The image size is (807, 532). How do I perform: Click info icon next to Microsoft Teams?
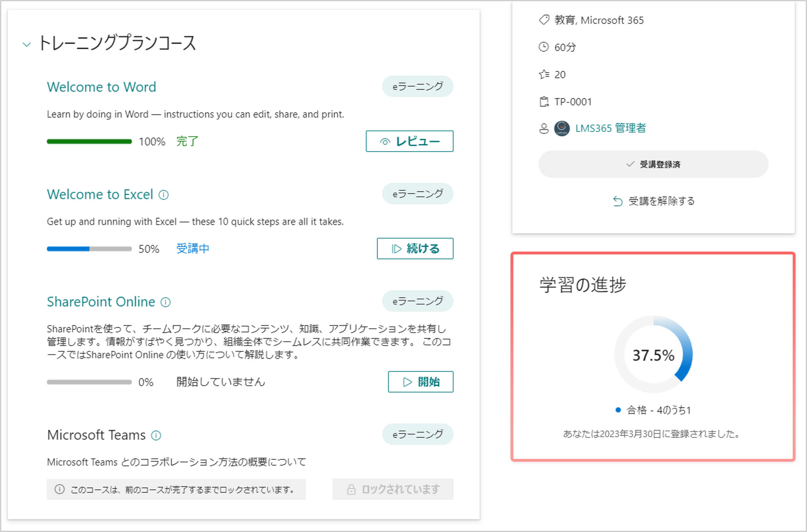(x=156, y=435)
